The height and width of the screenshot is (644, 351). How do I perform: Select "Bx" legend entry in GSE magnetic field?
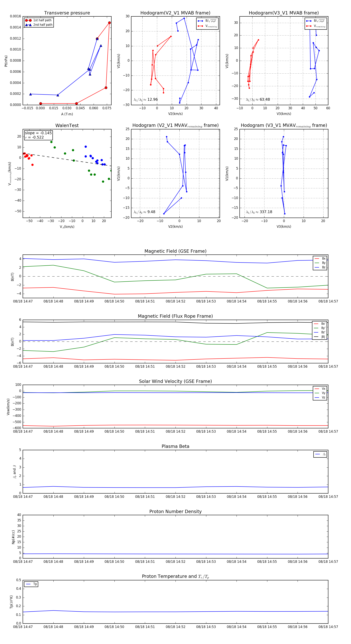[x=320, y=259]
